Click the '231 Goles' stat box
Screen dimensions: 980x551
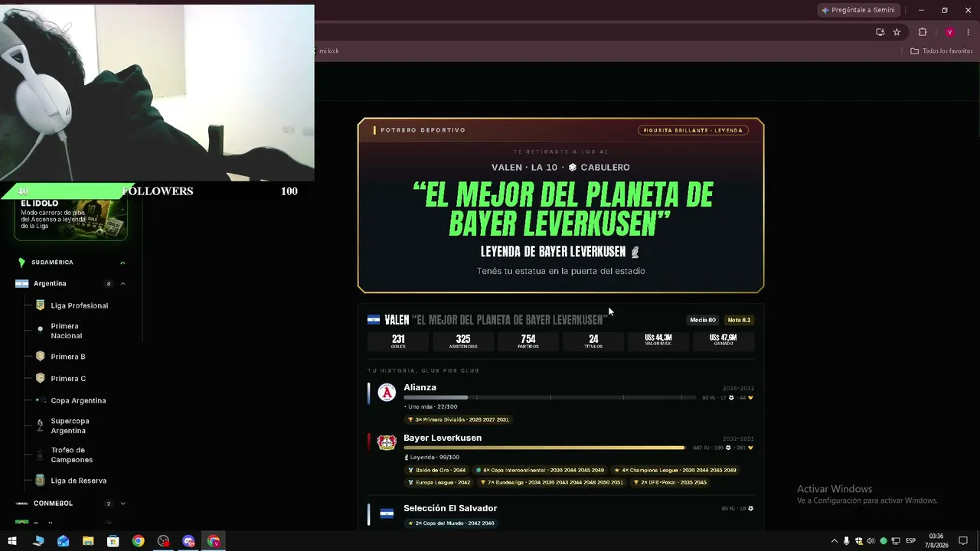click(x=398, y=341)
